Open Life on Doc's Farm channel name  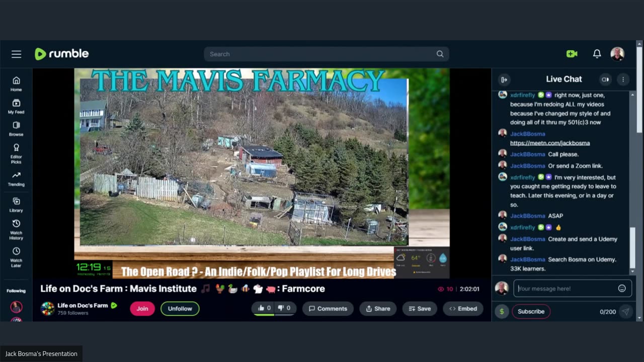point(83,305)
